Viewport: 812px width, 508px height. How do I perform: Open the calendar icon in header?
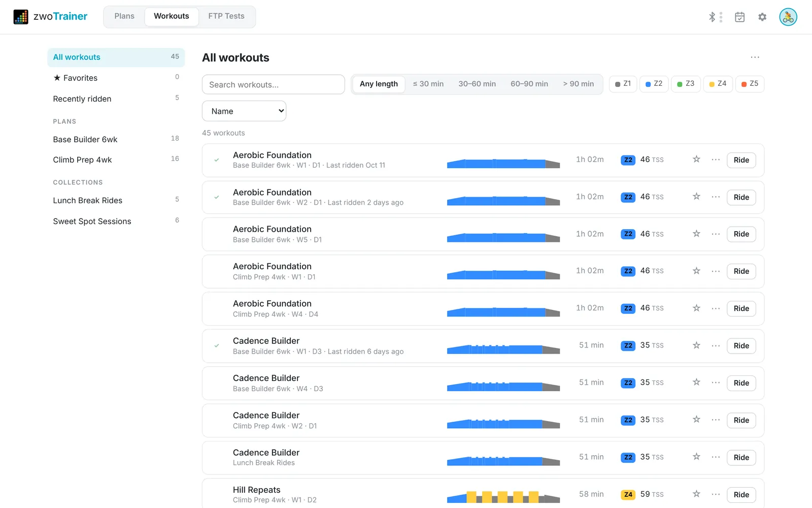(x=740, y=17)
